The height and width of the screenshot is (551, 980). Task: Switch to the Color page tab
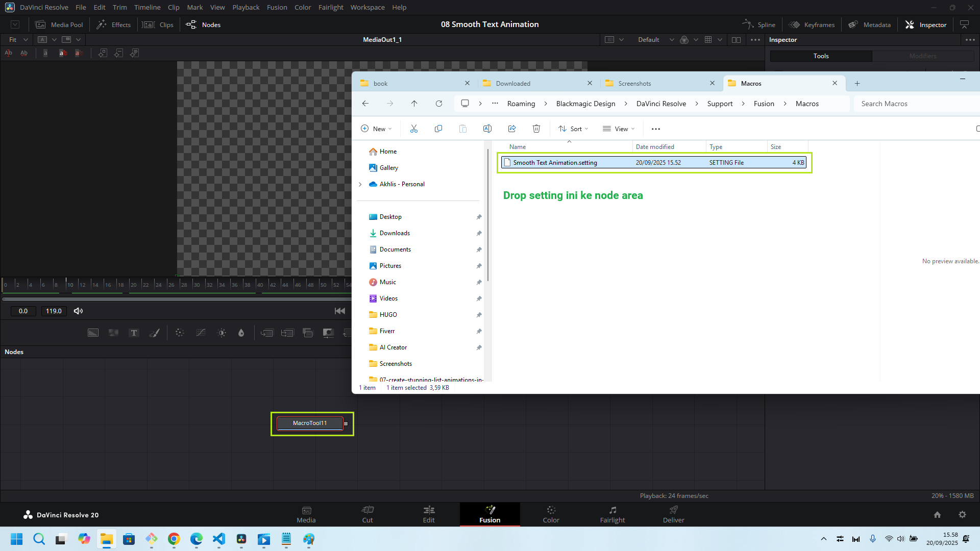tap(551, 514)
